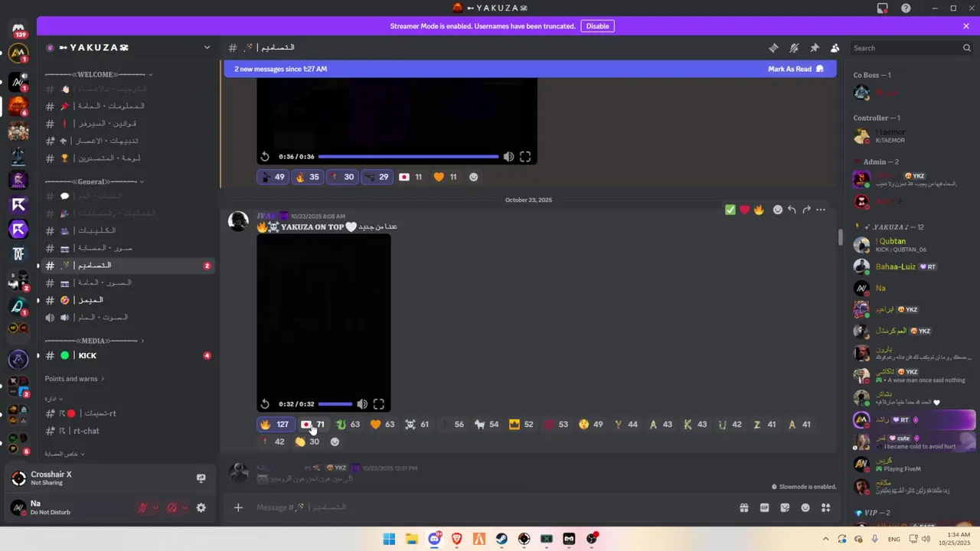
Task: Replay the 0:36 video
Action: pyautogui.click(x=265, y=157)
